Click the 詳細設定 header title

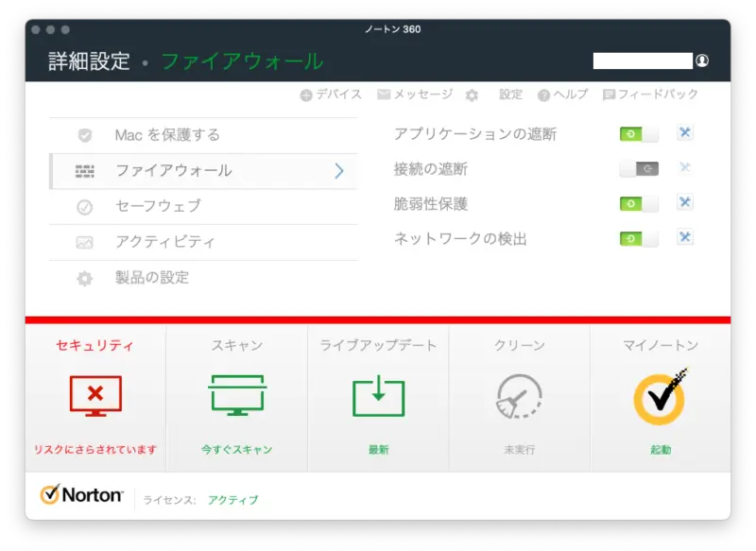click(89, 61)
